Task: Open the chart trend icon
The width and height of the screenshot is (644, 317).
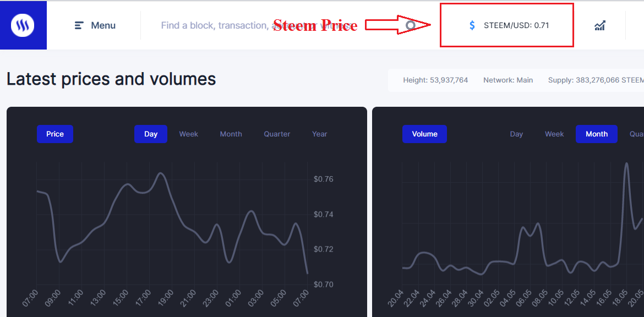Action: [x=600, y=25]
